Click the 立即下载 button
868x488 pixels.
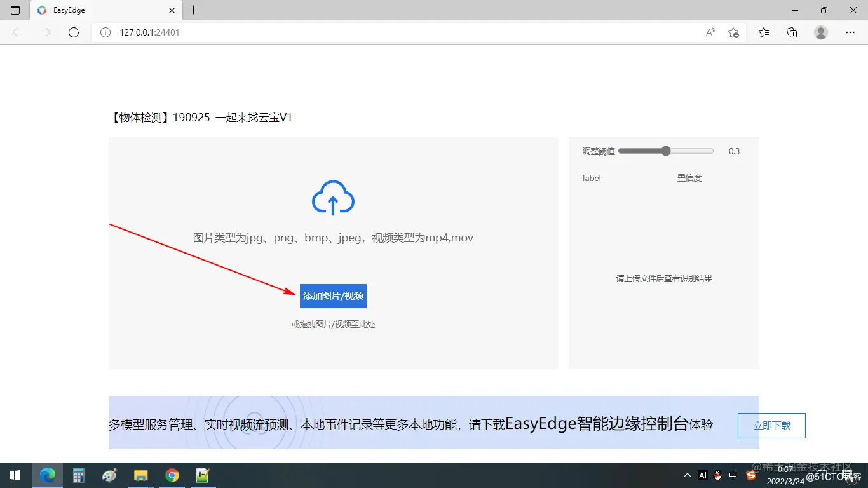771,426
